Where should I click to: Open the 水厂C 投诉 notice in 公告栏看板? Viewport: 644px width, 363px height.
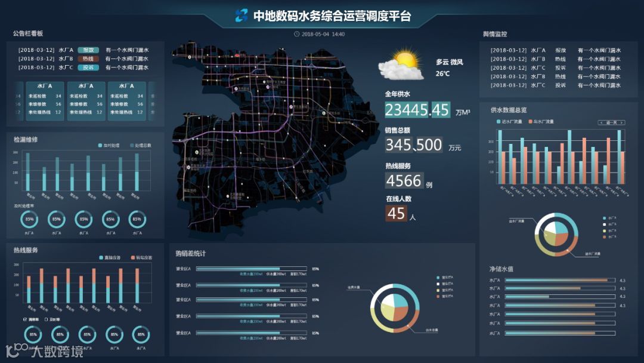pyautogui.click(x=83, y=67)
